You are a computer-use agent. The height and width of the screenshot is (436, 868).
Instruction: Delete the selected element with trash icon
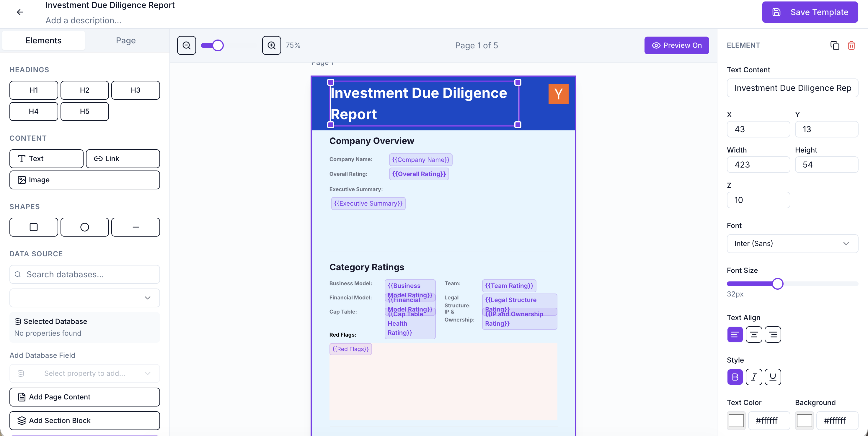click(x=851, y=45)
